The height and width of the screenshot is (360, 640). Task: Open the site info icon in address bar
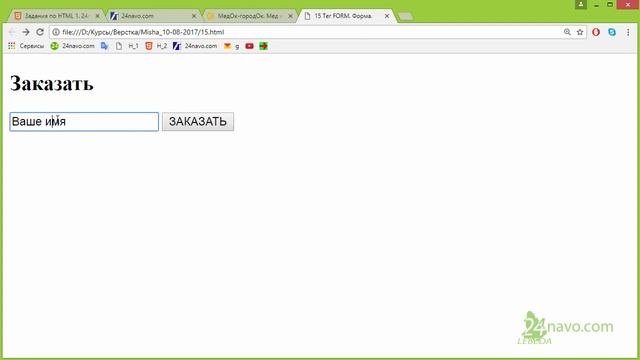(x=56, y=32)
